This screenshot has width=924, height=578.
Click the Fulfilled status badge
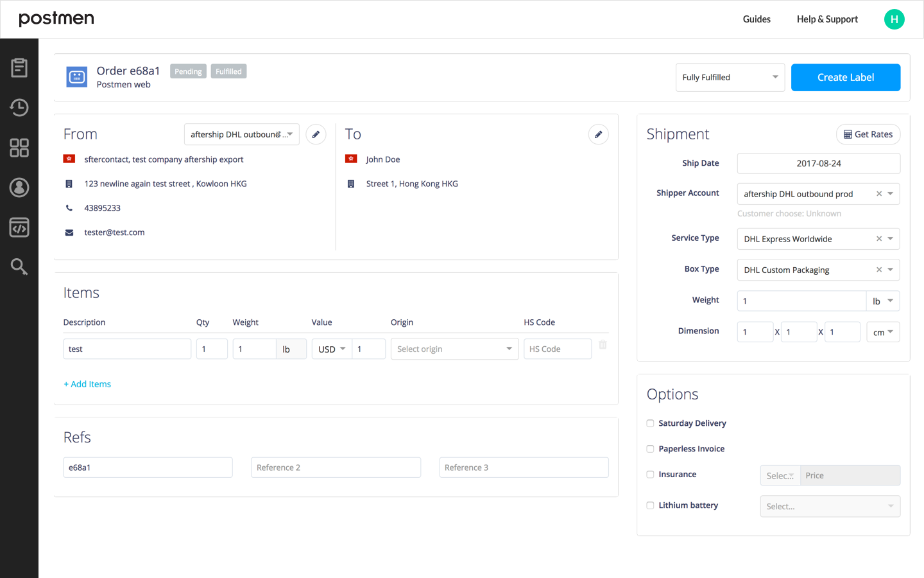click(228, 71)
